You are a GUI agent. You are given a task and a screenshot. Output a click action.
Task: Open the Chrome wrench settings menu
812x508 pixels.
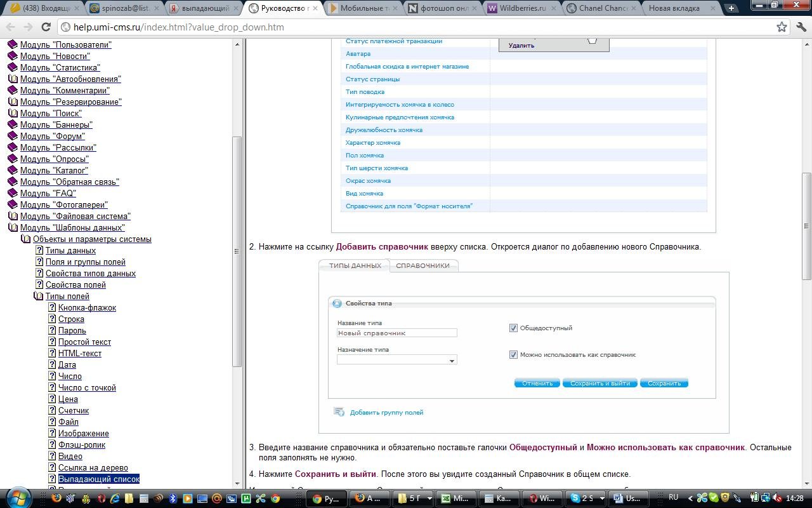[x=801, y=27]
